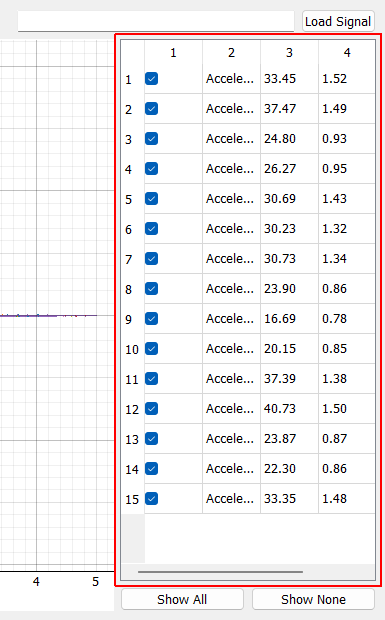Toggle the checkbox in row 13

(151, 439)
